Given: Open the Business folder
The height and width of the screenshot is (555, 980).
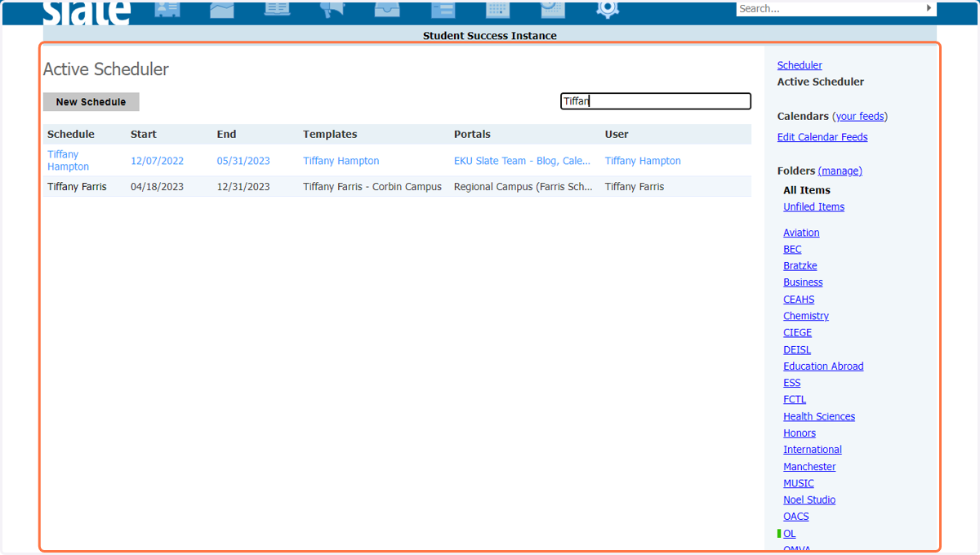Looking at the screenshot, I should click(x=803, y=282).
